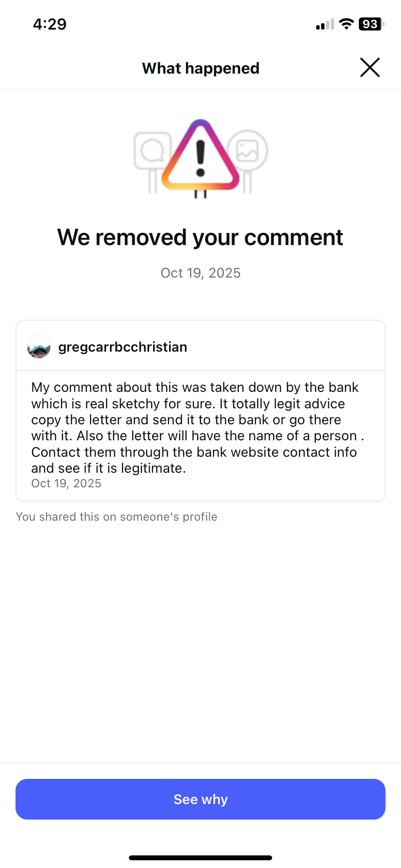Tap the 4:29 clock in status bar

[49, 24]
